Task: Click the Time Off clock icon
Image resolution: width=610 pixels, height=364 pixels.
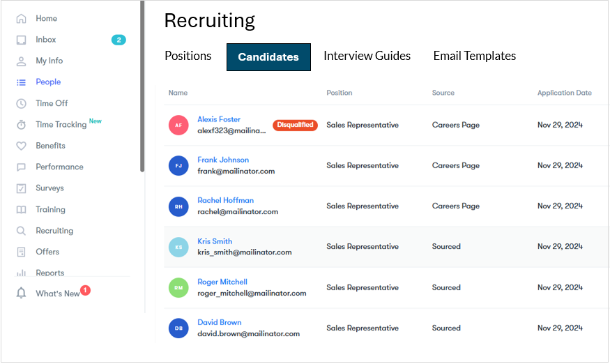Action: point(22,103)
